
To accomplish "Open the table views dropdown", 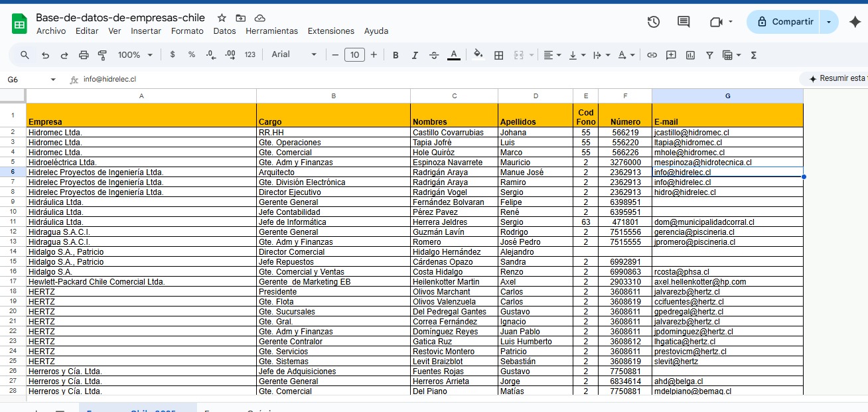I will tap(731, 55).
